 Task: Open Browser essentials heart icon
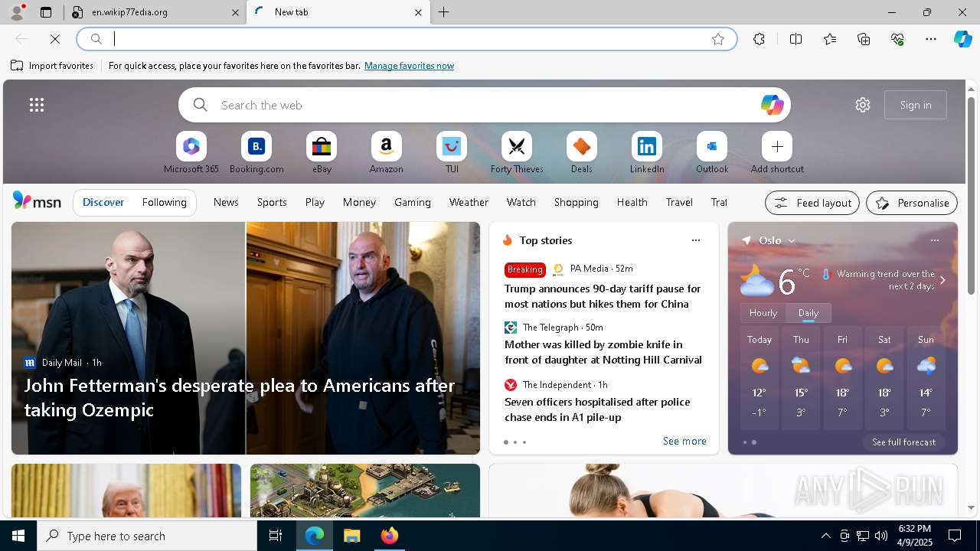897,39
